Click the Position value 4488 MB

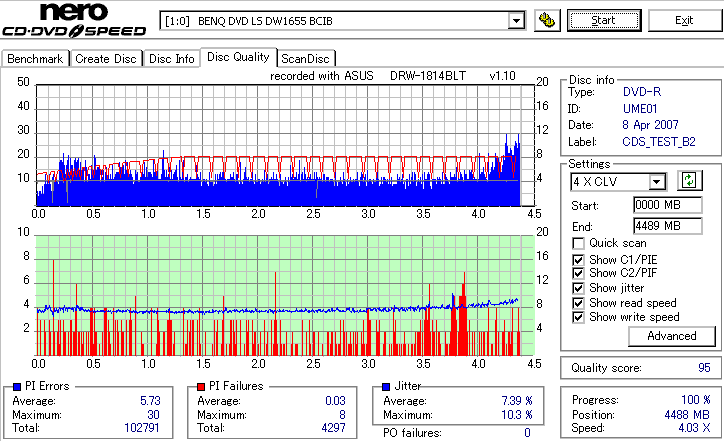(x=687, y=415)
